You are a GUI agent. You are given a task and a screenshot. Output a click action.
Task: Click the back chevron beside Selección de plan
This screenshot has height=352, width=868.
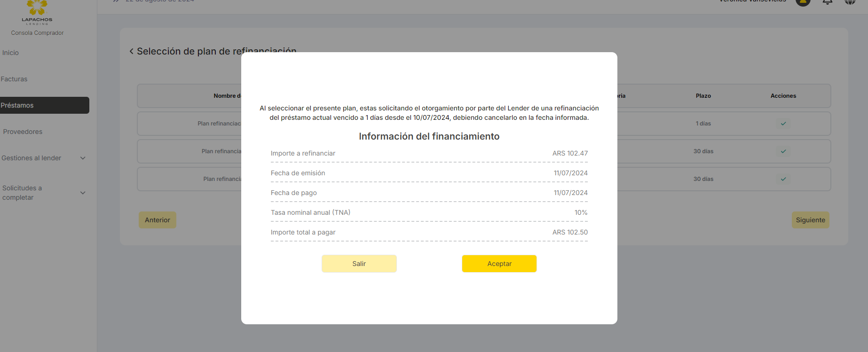(132, 51)
